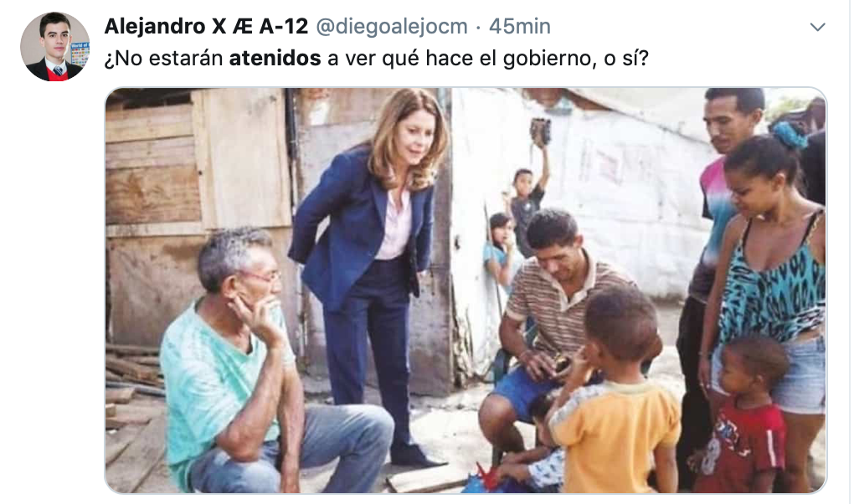This screenshot has height=504, width=854.
Task: Click the bold word atenidos
Action: tap(275, 59)
